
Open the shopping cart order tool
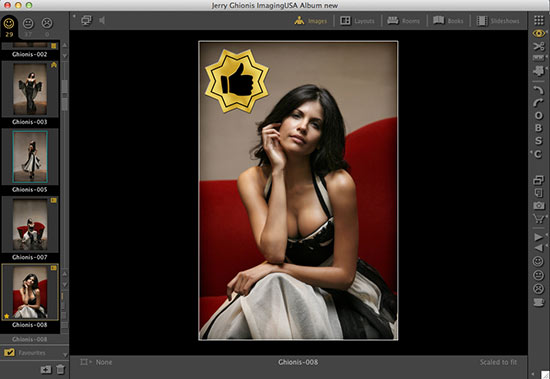click(538, 219)
